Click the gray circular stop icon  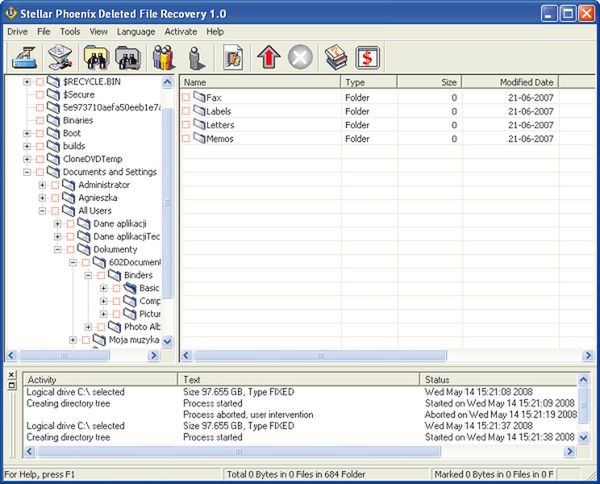coord(300,57)
